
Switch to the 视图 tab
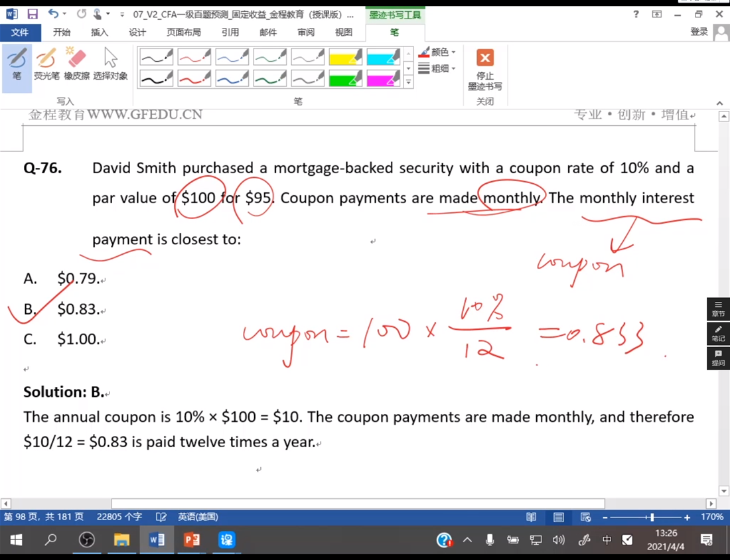[344, 32]
